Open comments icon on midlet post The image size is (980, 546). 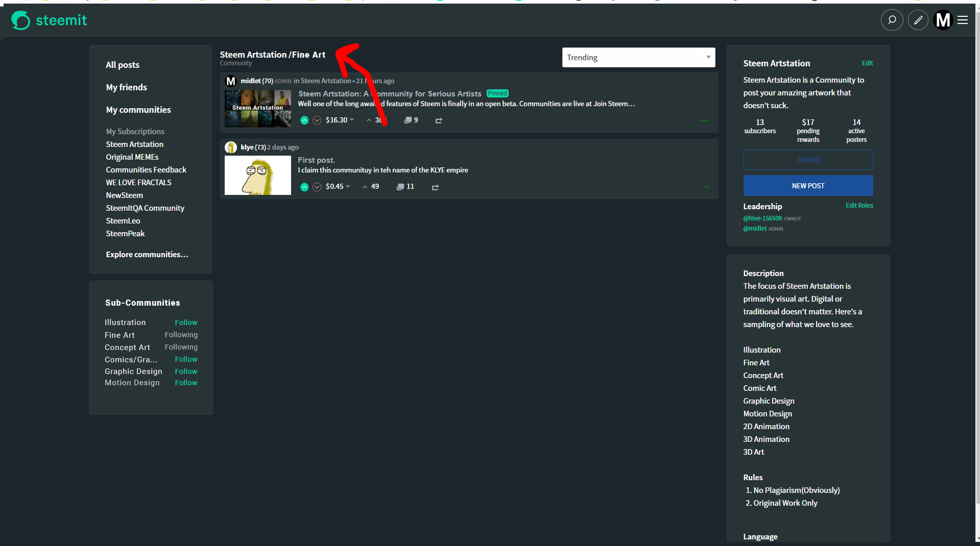(408, 120)
